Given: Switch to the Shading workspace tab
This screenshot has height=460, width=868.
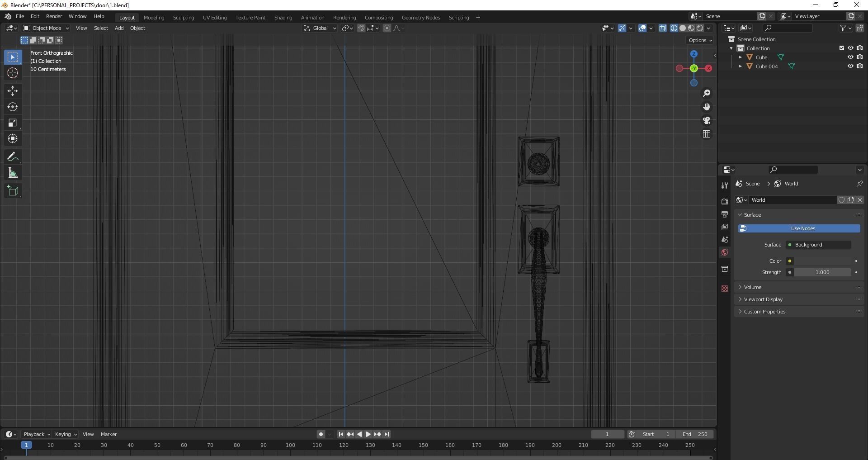Looking at the screenshot, I should tap(283, 18).
